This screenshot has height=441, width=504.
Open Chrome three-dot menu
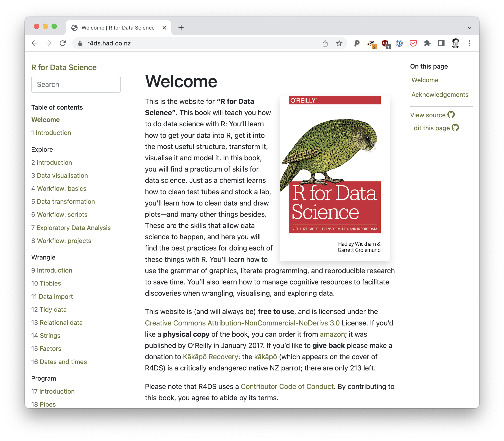click(x=470, y=43)
